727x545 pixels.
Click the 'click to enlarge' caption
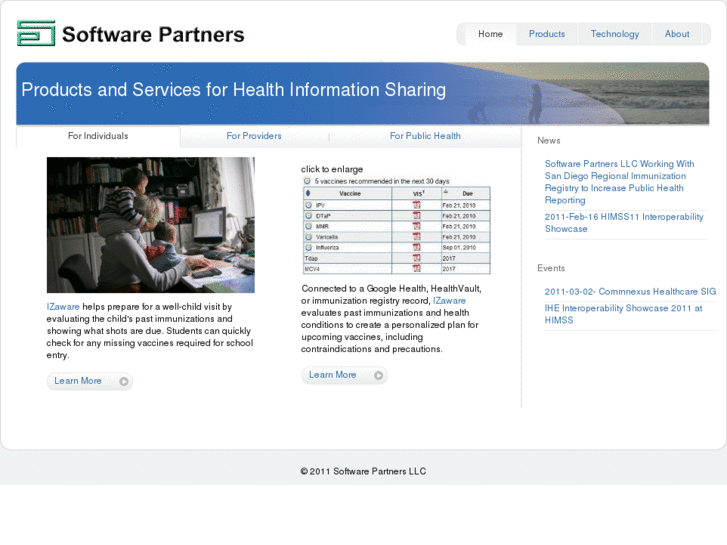[x=332, y=169]
